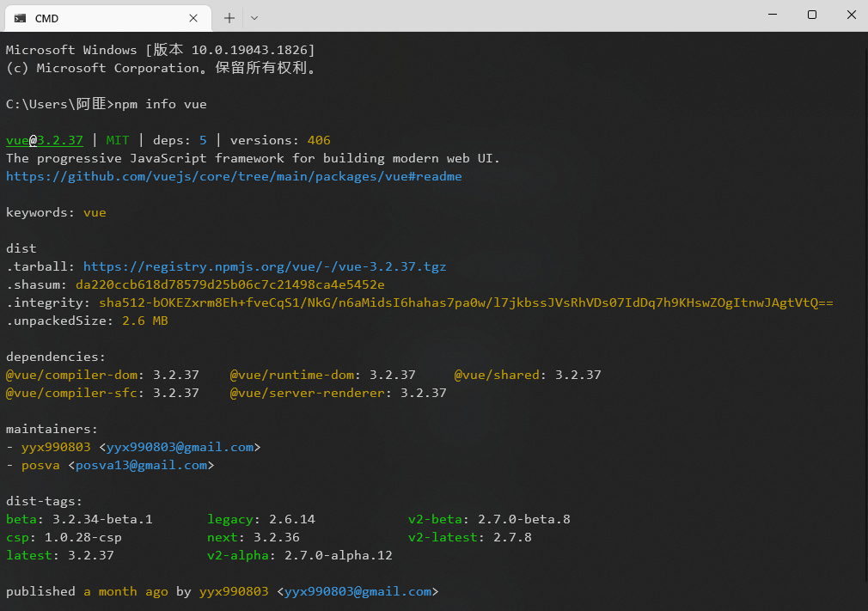This screenshot has width=868, height=611.
Task: Click the v2-alpha dist-tag entry
Action: (x=300, y=555)
